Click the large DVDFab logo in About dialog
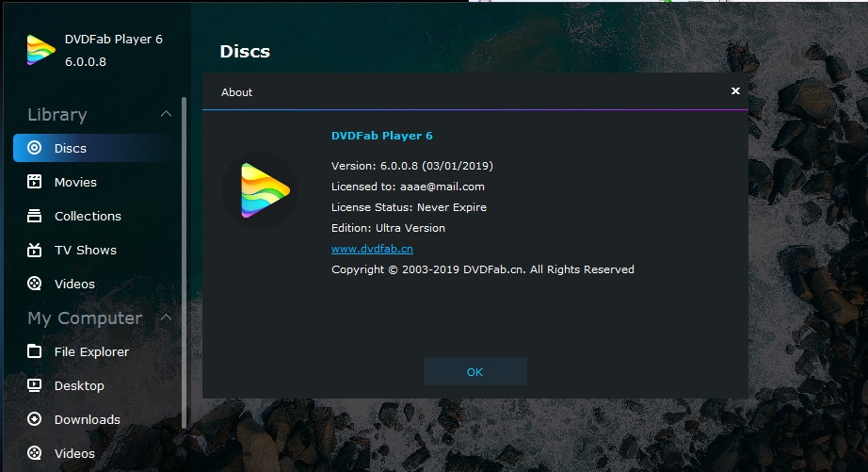 pos(265,190)
